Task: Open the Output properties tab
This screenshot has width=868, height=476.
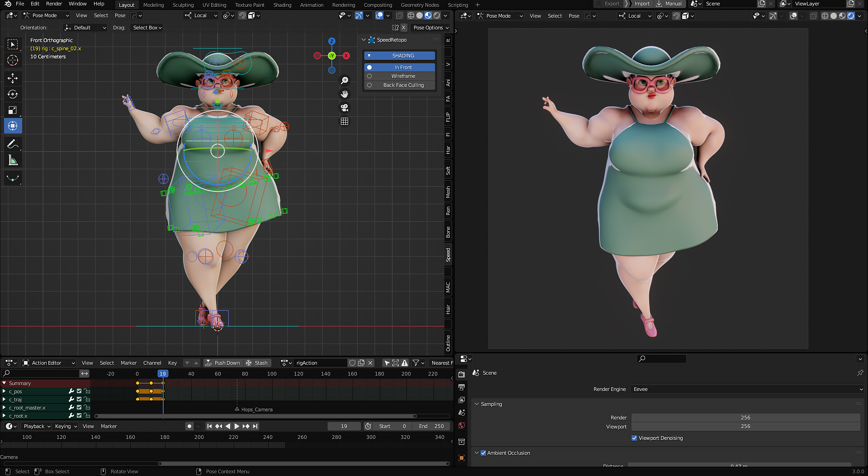Action: (461, 387)
